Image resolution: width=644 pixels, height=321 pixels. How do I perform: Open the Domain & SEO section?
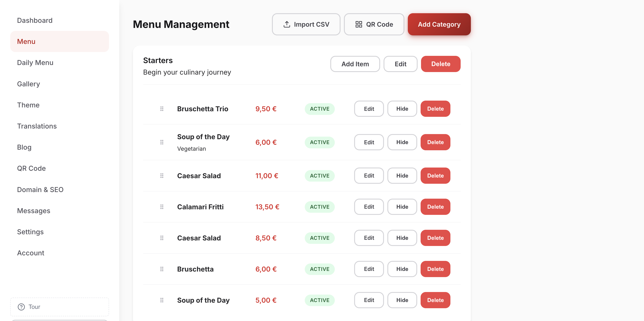click(x=40, y=189)
